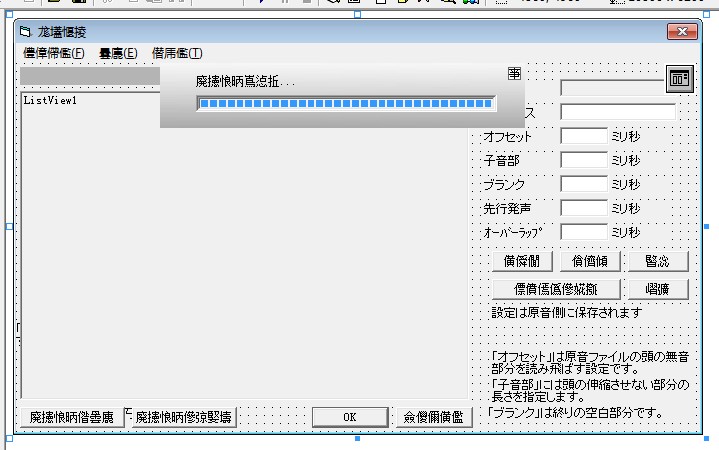The image size is (719, 450).
Task: Open the menu ending with (F)
Action: click(54, 53)
